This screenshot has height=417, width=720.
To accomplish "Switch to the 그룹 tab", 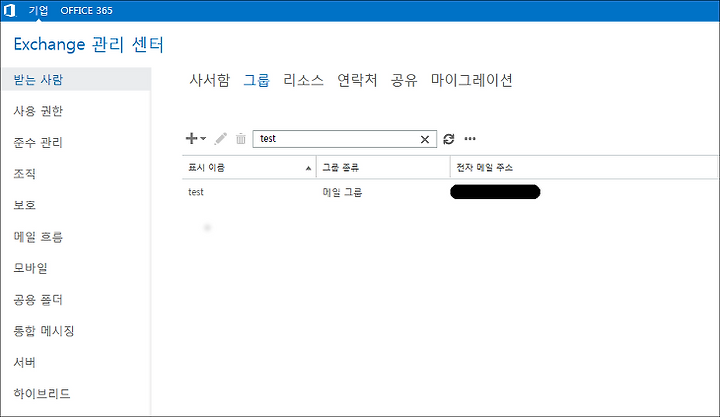I will [x=256, y=80].
